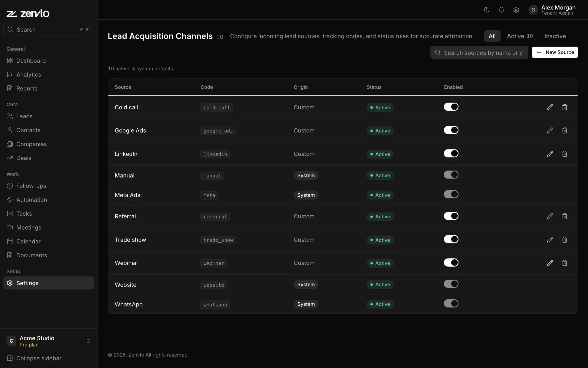Focus the sidebar Search field
Image resolution: width=588 pixels, height=368 pixels.
49,29
